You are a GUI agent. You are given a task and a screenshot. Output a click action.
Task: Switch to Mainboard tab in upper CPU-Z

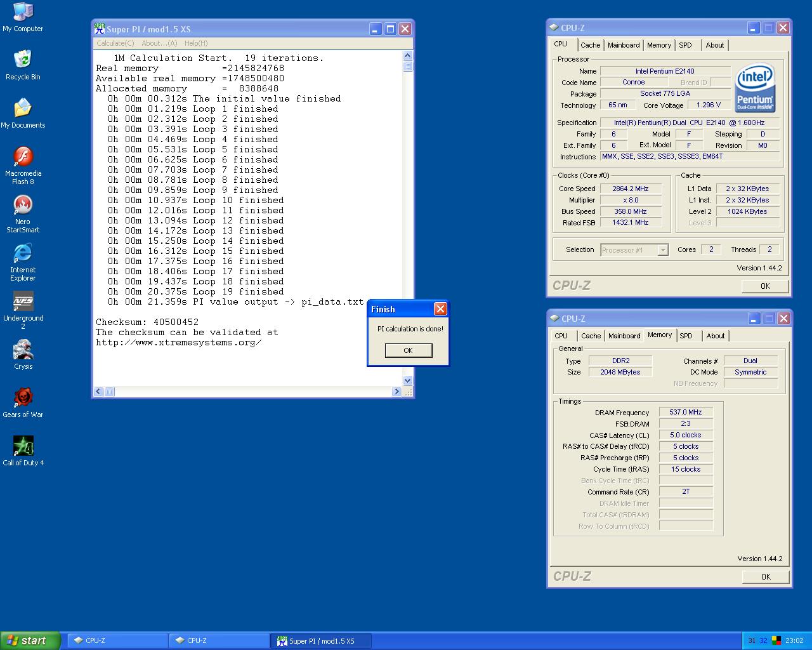624,45
